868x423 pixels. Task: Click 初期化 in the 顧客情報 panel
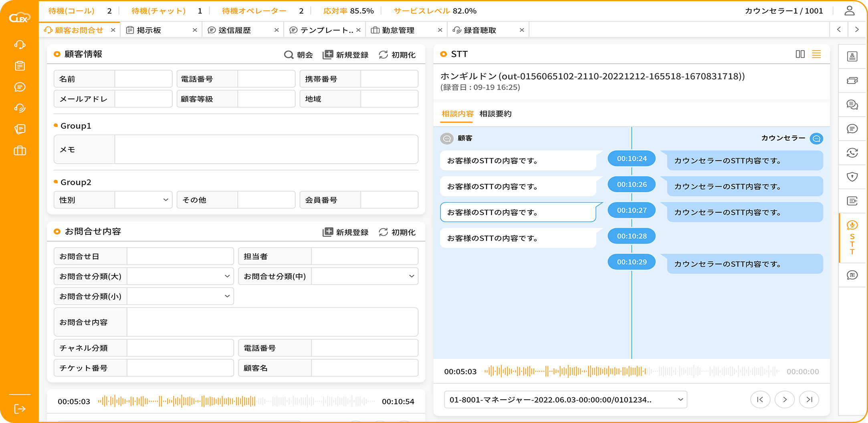coord(397,55)
